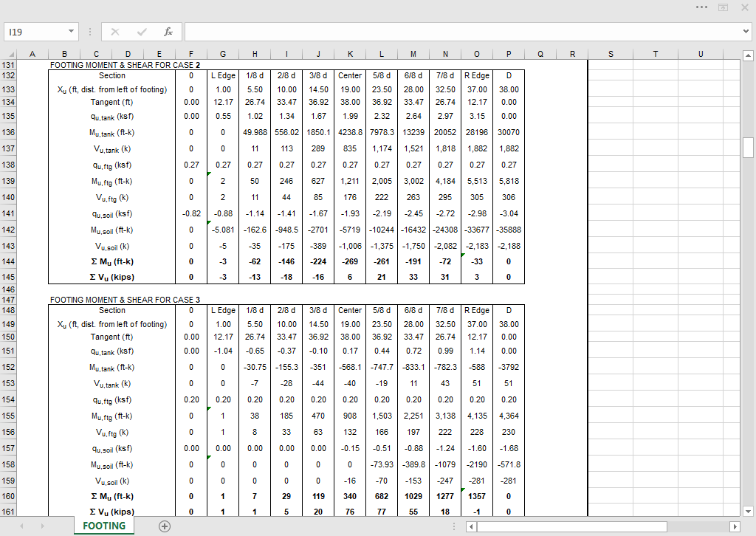The image size is (756, 536).
Task: Click the value -1.68 in row 157
Action: [509, 448]
